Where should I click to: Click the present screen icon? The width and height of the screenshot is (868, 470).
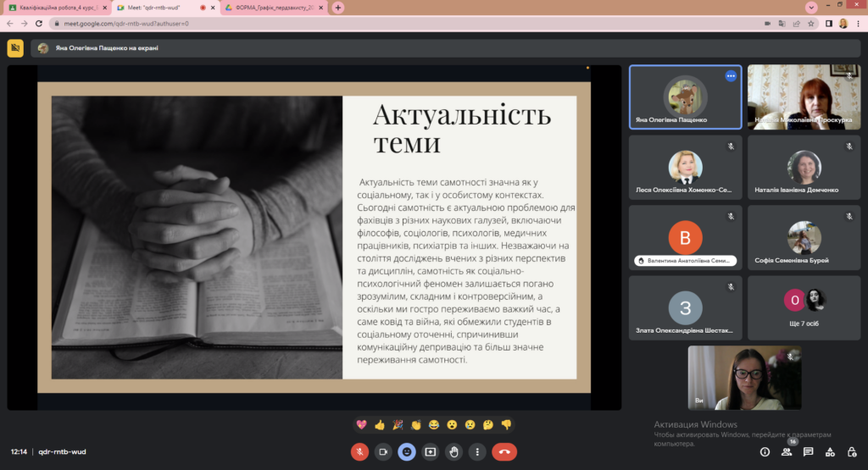(431, 452)
